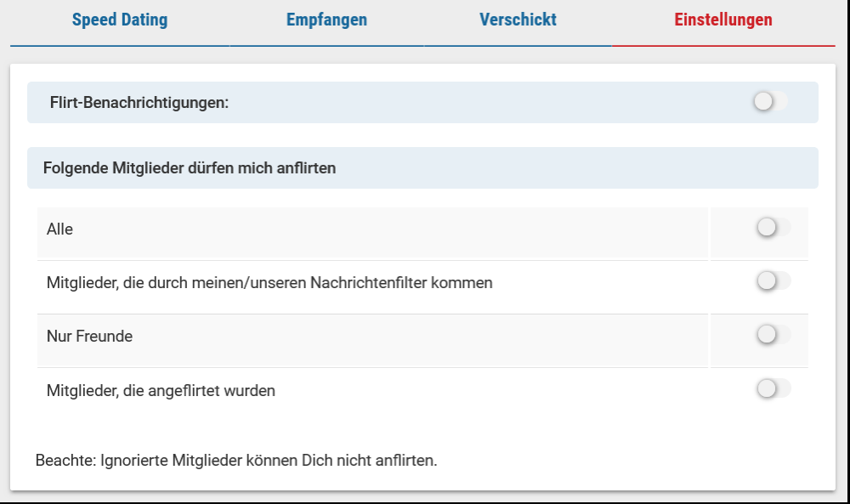Image resolution: width=850 pixels, height=504 pixels.
Task: Enable the Flirt-Benachrichtigungen toggle
Action: (x=770, y=102)
